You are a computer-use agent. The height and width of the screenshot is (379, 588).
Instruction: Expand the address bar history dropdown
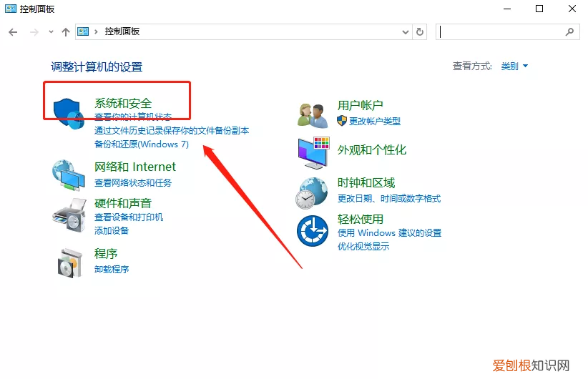click(x=406, y=32)
